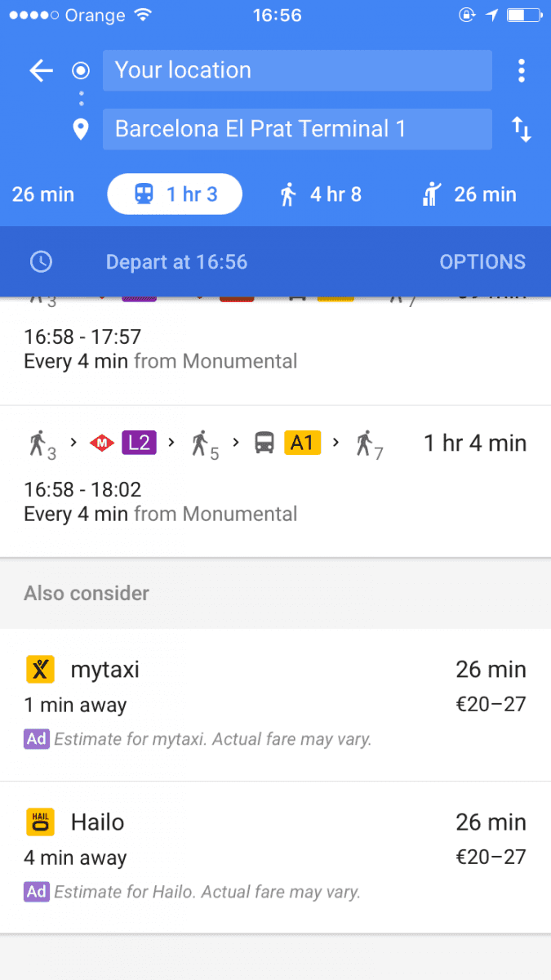Tap the destination pin icon
This screenshot has width=551, height=980.
tap(80, 129)
